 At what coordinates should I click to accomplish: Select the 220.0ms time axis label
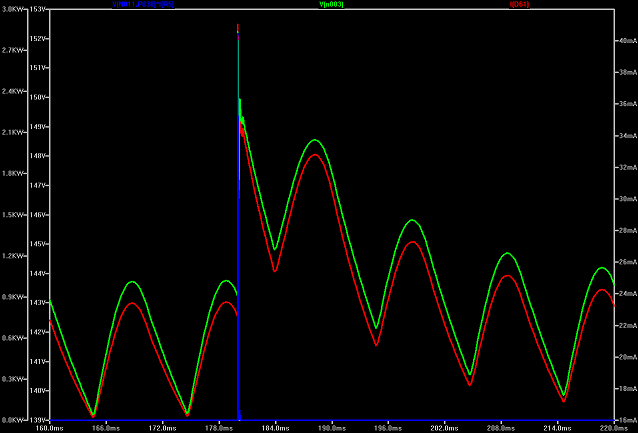[613, 427]
